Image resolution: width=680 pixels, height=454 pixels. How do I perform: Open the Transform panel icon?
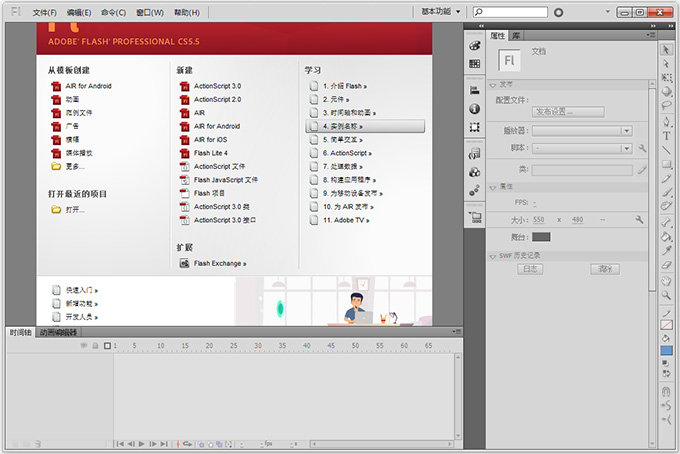click(x=475, y=127)
